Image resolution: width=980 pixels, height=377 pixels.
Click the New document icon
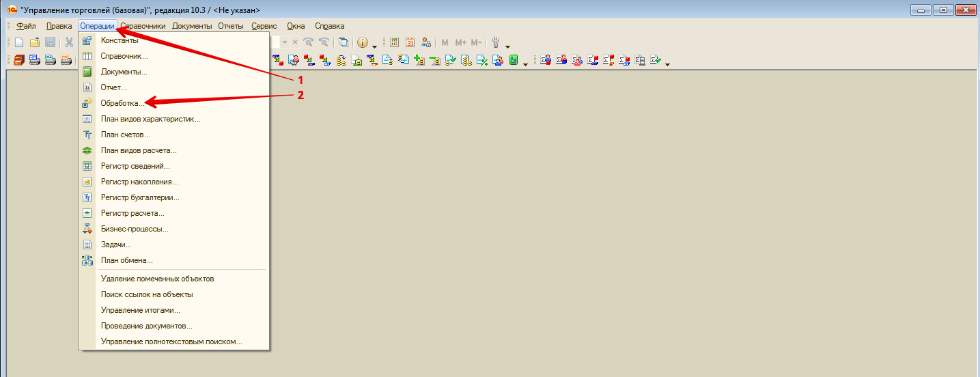[x=19, y=42]
